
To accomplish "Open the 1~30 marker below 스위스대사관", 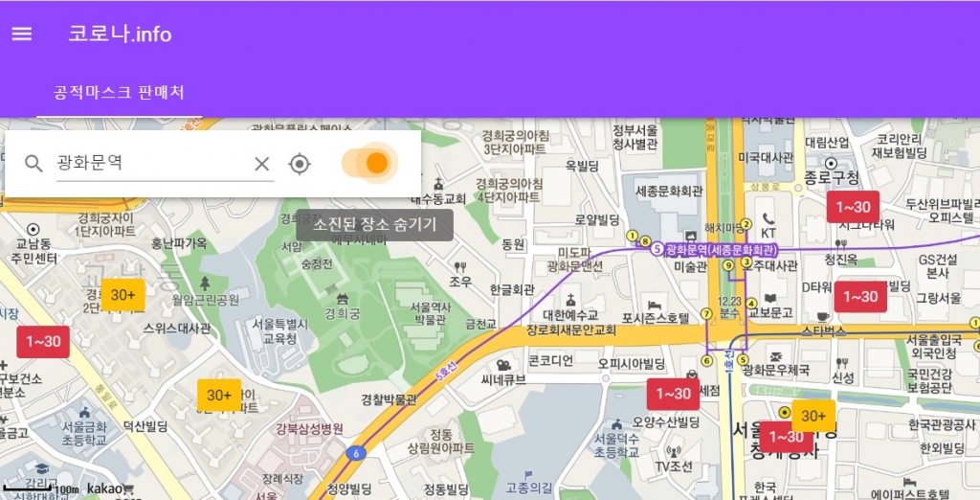I will [43, 342].
